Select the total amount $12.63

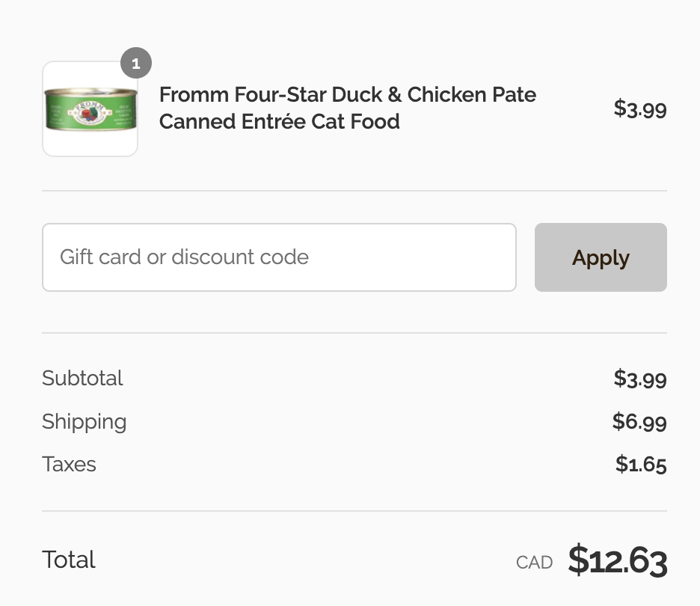click(x=617, y=560)
